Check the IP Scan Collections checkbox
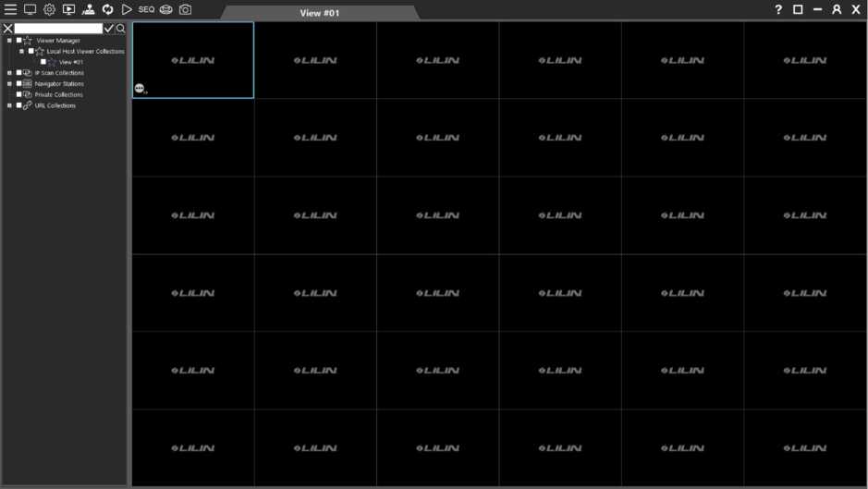868x489 pixels. (x=18, y=73)
